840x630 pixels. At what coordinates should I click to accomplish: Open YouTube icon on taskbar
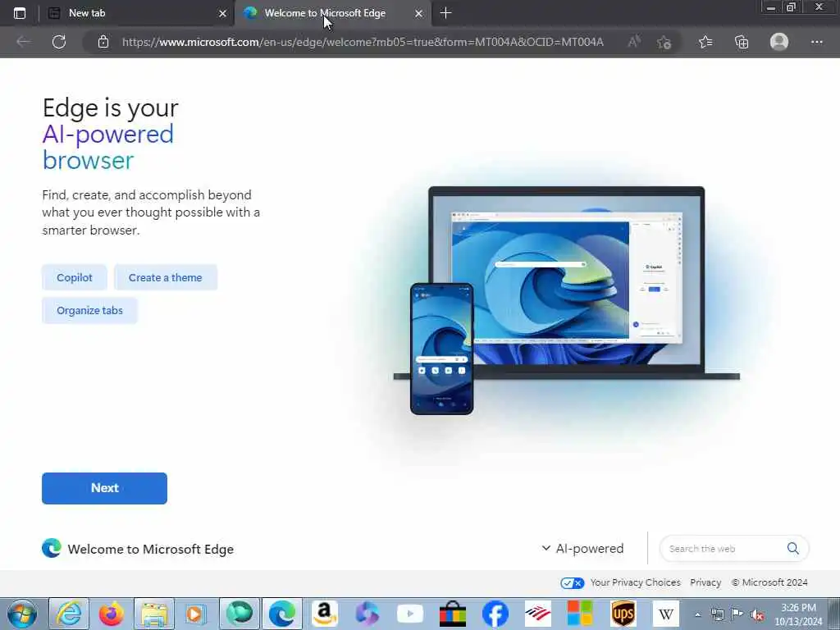click(x=410, y=614)
